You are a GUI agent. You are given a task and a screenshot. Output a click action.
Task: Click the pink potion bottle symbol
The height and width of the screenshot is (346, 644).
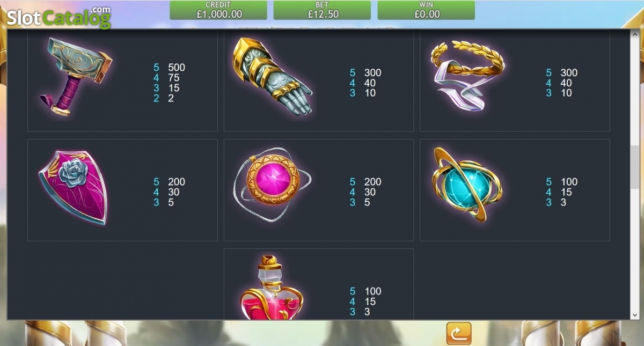coord(272,287)
